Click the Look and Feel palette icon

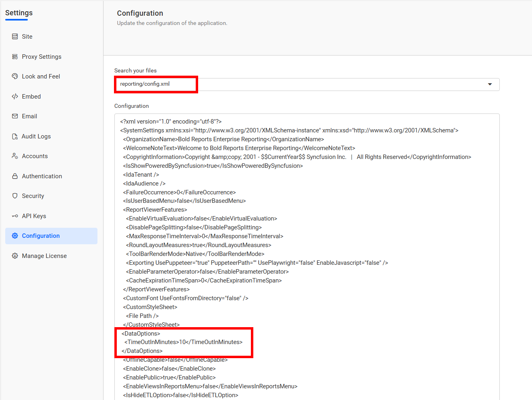pyautogui.click(x=15, y=76)
